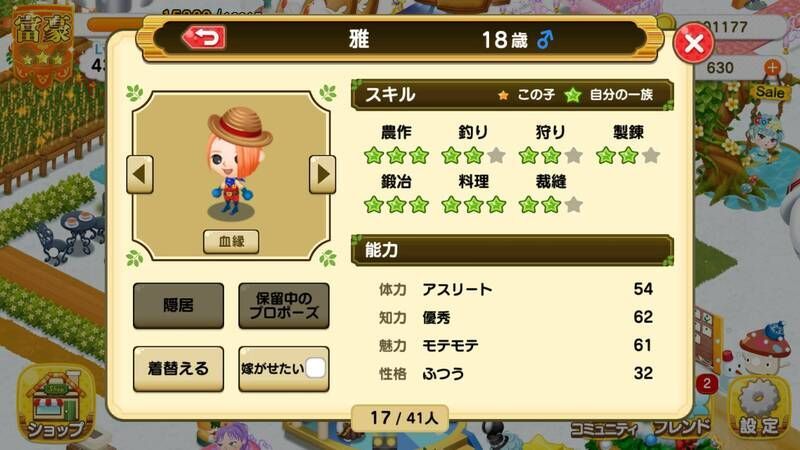
Task: Open the 設定 settings gear icon
Action: [759, 408]
